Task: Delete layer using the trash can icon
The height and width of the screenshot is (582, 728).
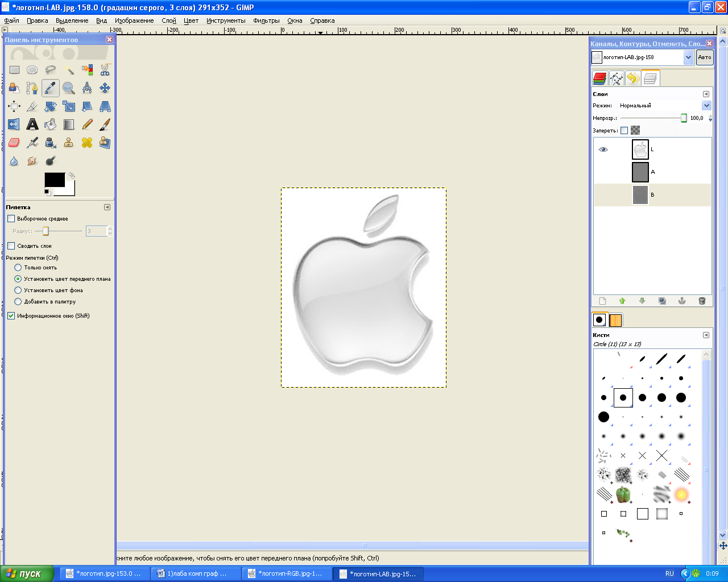Action: (x=702, y=301)
